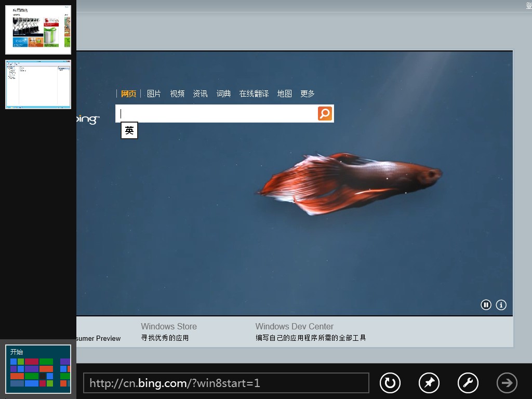Open the 开始 Start screen thumbnail
This screenshot has width=532, height=399.
point(38,369)
